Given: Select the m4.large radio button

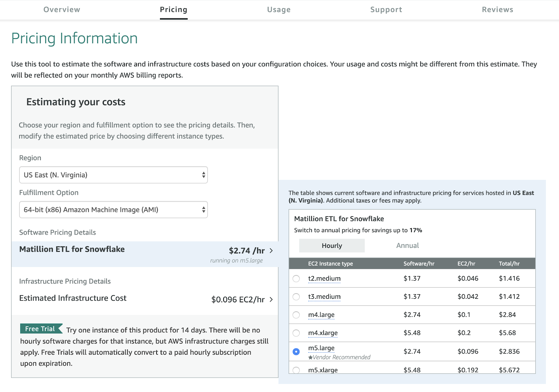Looking at the screenshot, I should (296, 315).
